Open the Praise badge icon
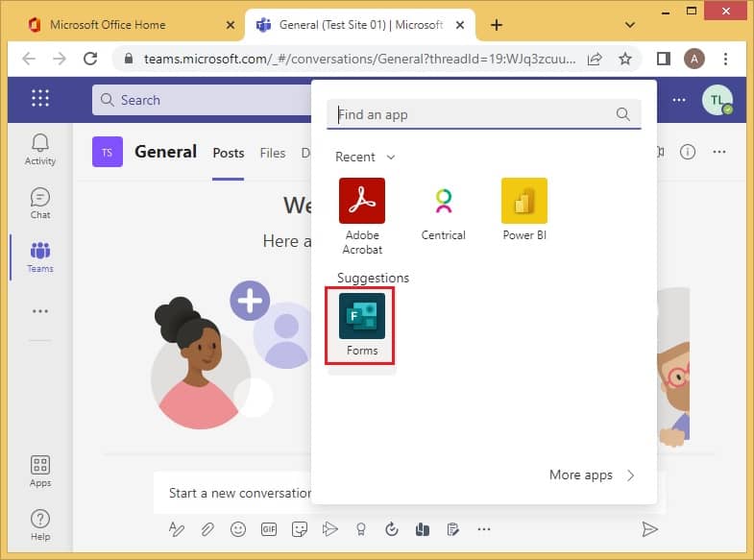The height and width of the screenshot is (560, 754). pyautogui.click(x=360, y=529)
